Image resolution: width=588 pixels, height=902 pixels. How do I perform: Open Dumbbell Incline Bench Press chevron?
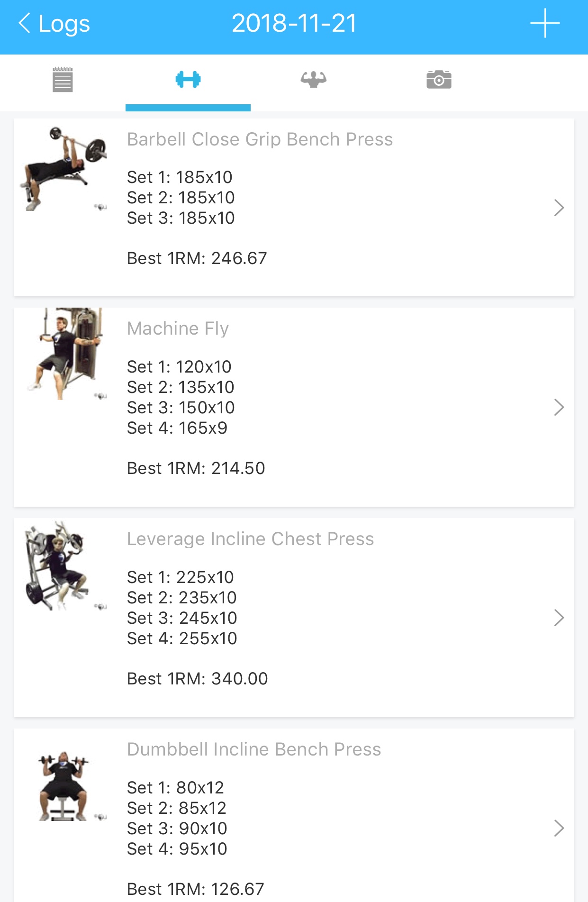coord(559,828)
